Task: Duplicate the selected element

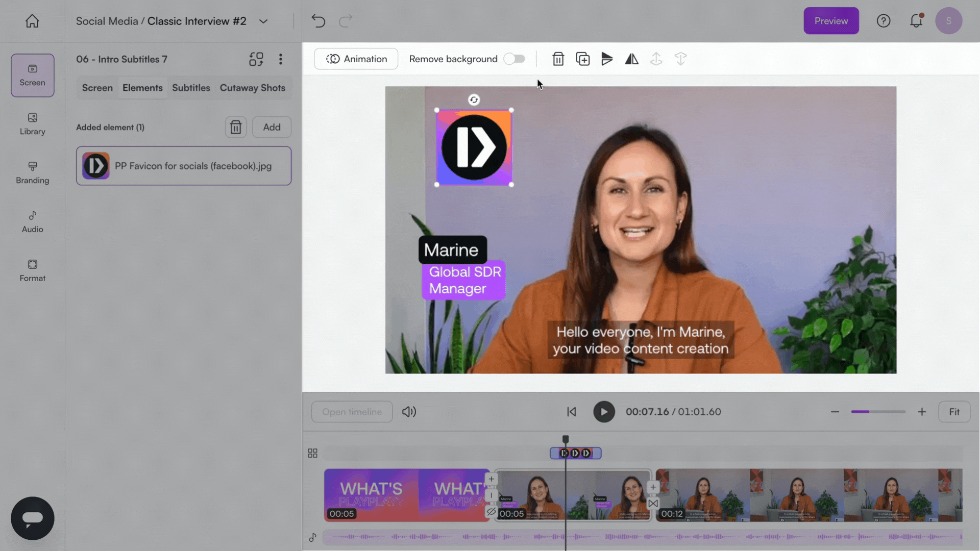Action: 582,59
